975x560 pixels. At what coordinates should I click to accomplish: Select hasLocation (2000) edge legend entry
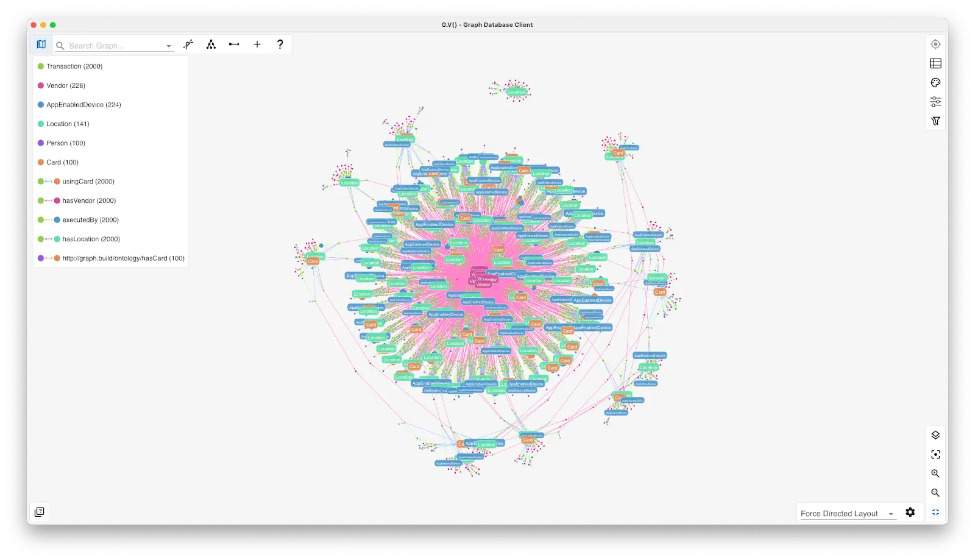coord(79,239)
